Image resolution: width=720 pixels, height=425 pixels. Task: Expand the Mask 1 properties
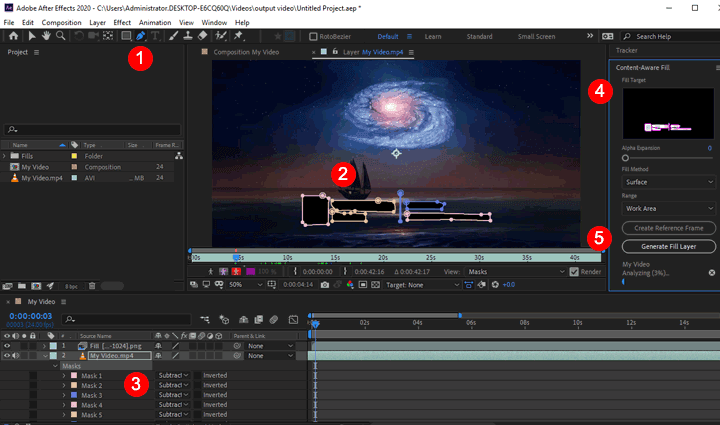click(63, 375)
